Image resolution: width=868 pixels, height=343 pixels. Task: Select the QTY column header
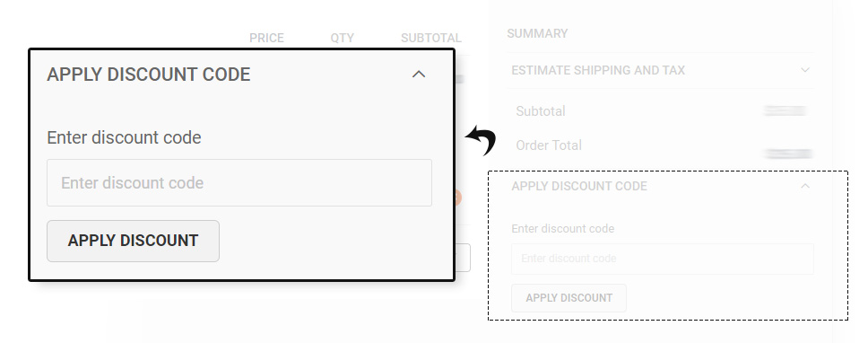click(343, 38)
